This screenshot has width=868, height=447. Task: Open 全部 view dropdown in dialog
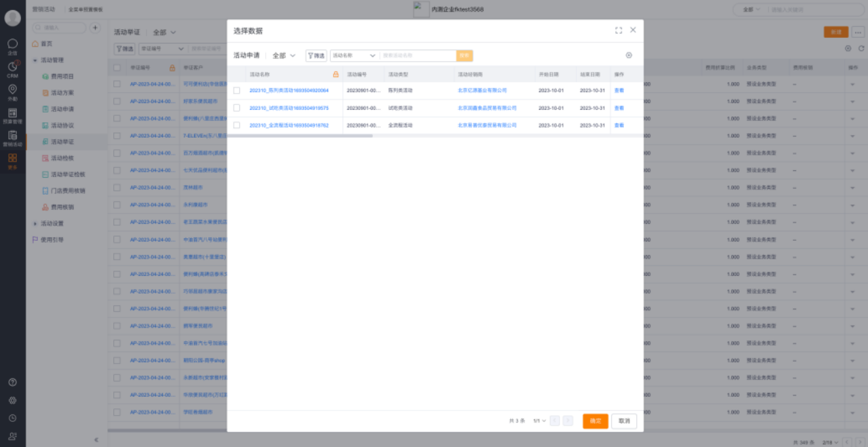pos(284,56)
